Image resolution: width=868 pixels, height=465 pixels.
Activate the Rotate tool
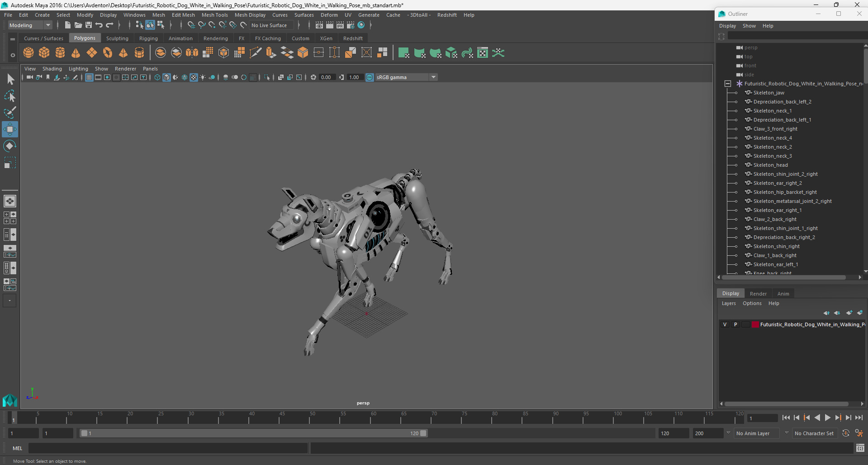point(10,146)
